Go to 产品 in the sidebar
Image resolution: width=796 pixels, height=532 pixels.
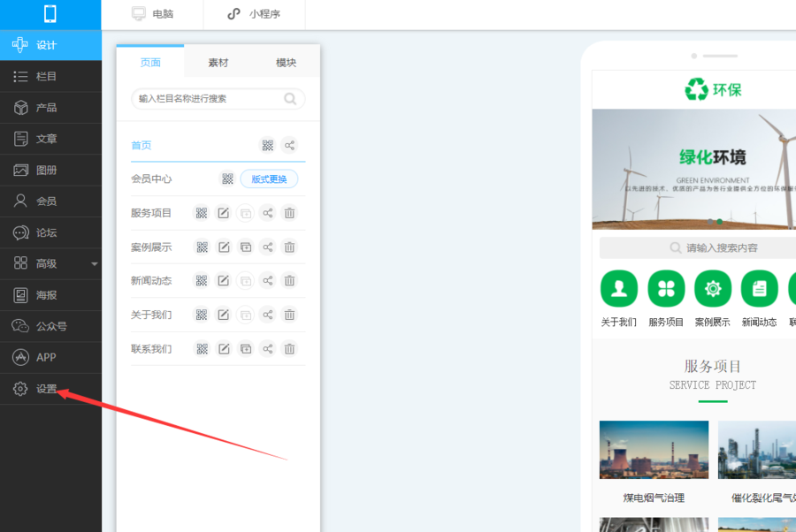[x=50, y=108]
